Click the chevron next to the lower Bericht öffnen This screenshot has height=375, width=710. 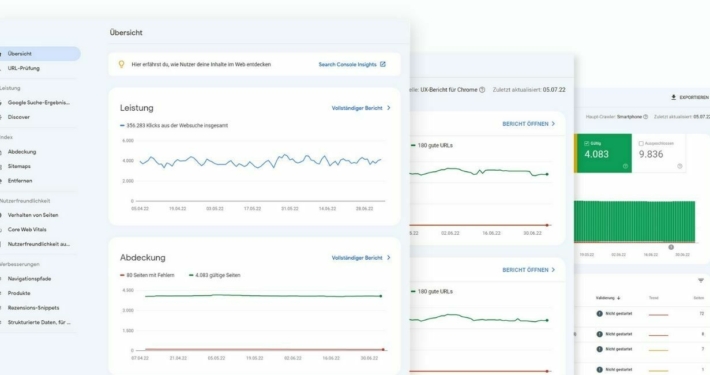[553, 270]
